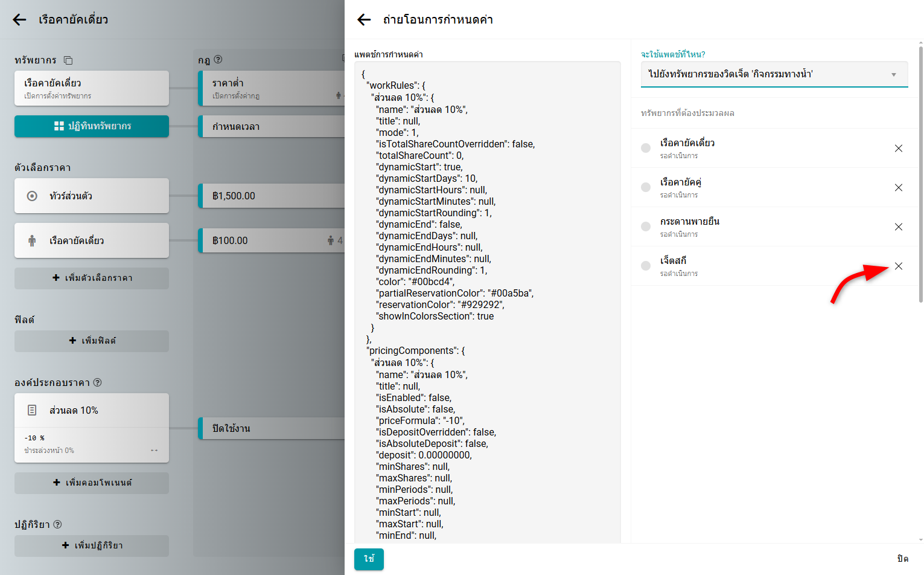Open help icon beside องค์ประกอบราคา

coord(98,382)
